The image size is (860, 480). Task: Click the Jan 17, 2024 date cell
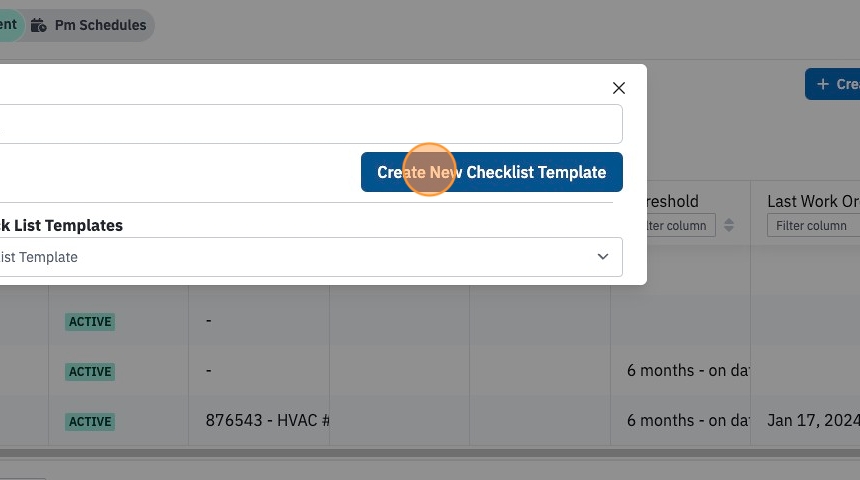tap(813, 420)
